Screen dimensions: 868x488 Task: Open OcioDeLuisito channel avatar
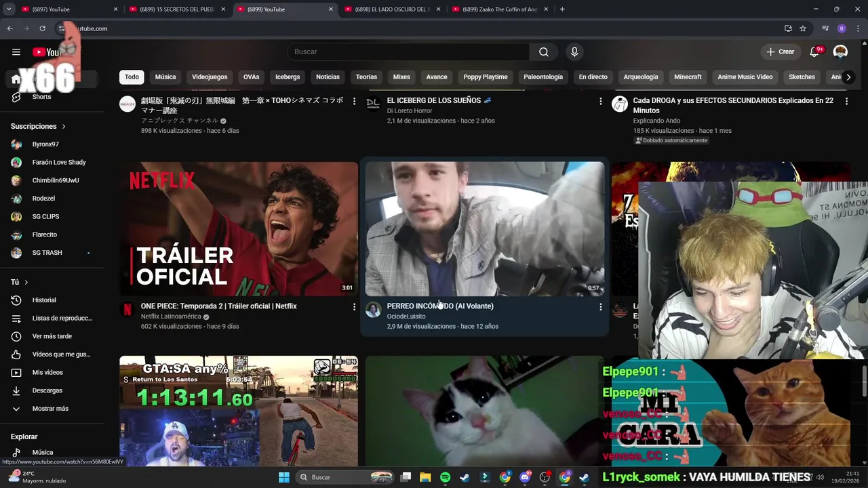pos(373,310)
